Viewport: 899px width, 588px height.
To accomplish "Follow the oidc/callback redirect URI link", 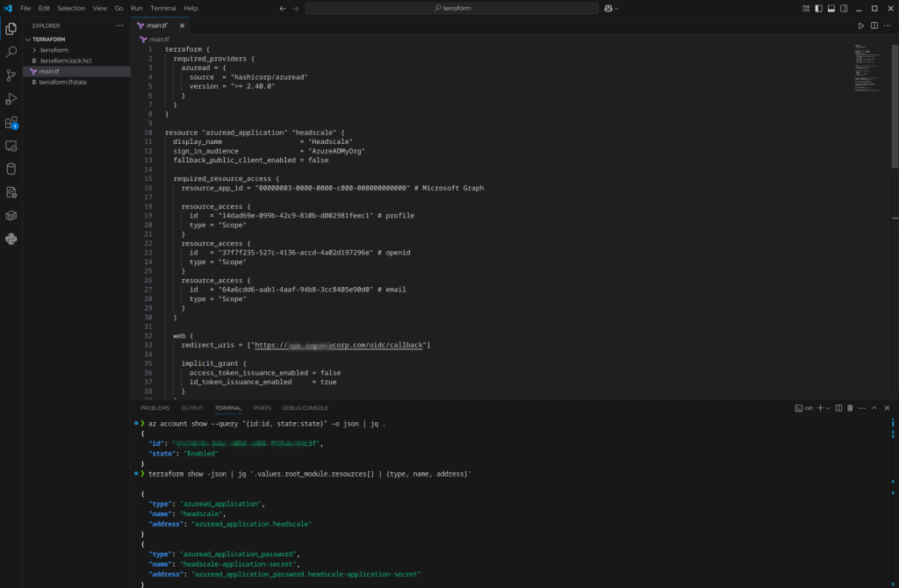I will (338, 345).
